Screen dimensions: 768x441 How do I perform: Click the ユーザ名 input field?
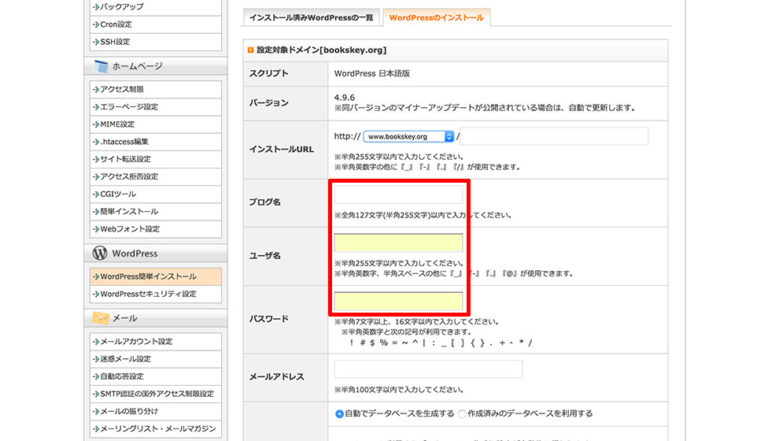pos(398,243)
